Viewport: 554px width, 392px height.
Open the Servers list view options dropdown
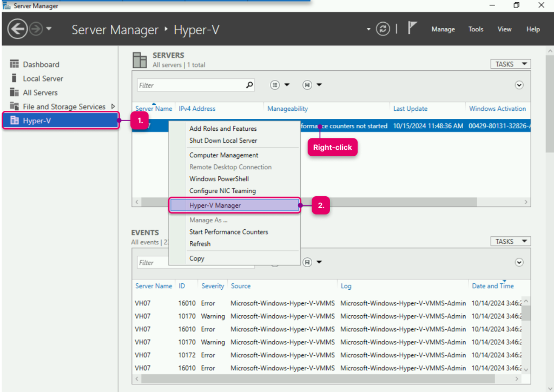click(280, 85)
